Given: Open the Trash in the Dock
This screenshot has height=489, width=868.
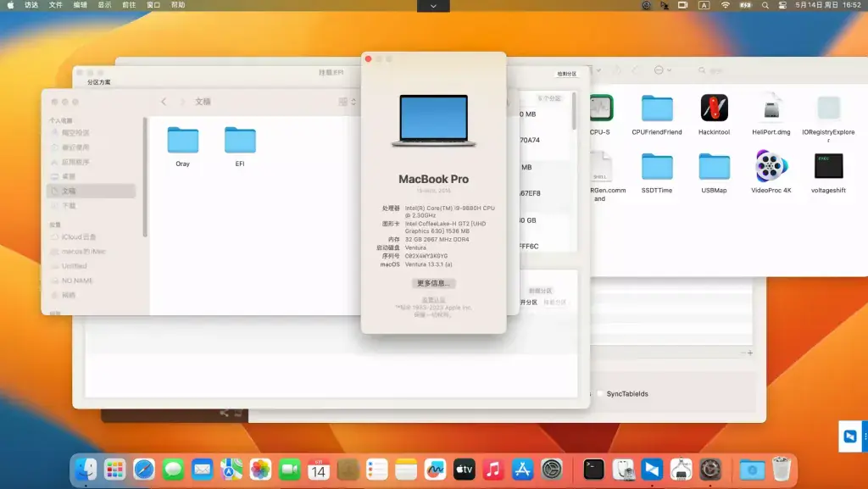Looking at the screenshot, I should (x=781, y=470).
